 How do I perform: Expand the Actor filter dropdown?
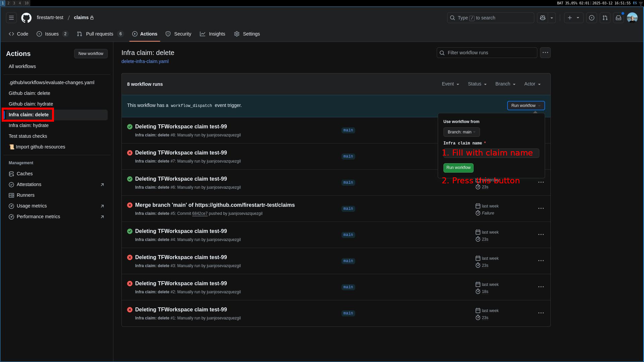[x=532, y=84]
